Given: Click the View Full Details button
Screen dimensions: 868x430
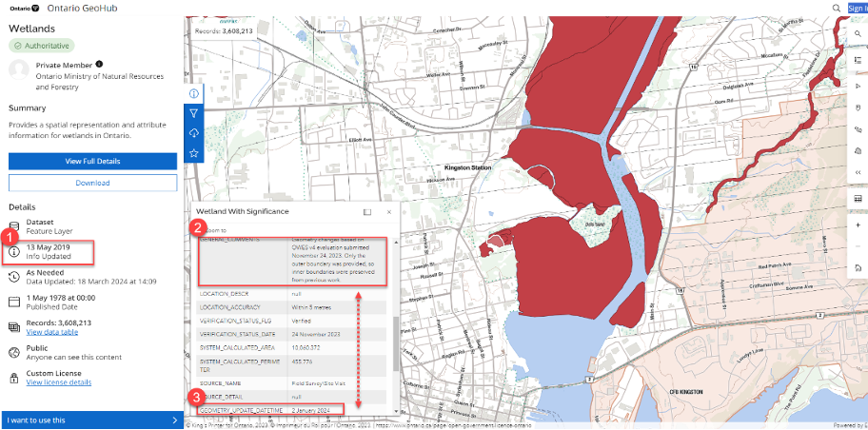Looking at the screenshot, I should coord(92,162).
